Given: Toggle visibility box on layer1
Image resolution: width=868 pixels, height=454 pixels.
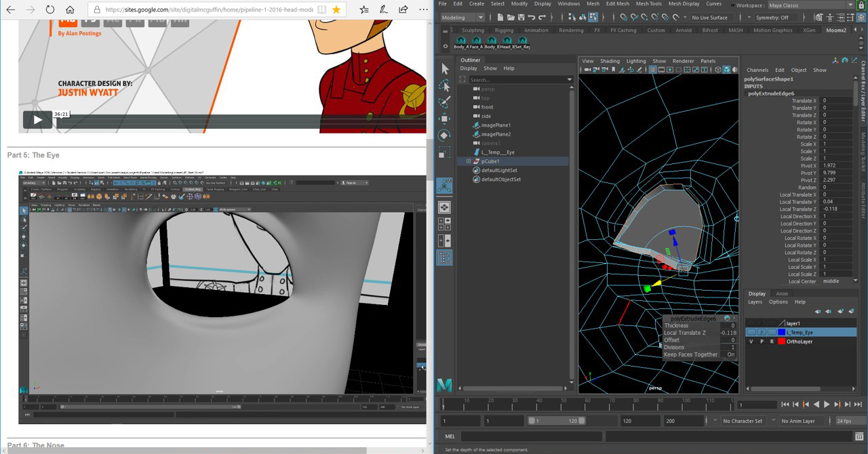Looking at the screenshot, I should tap(751, 323).
